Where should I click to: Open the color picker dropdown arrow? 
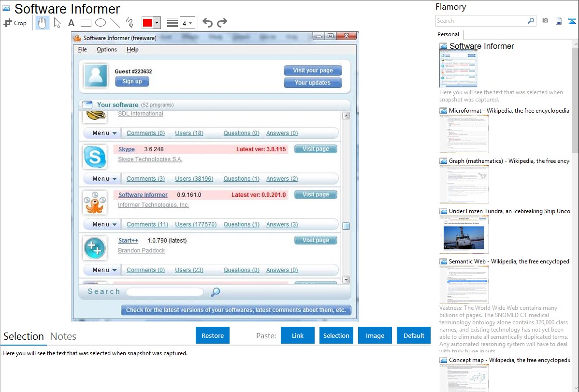[157, 23]
